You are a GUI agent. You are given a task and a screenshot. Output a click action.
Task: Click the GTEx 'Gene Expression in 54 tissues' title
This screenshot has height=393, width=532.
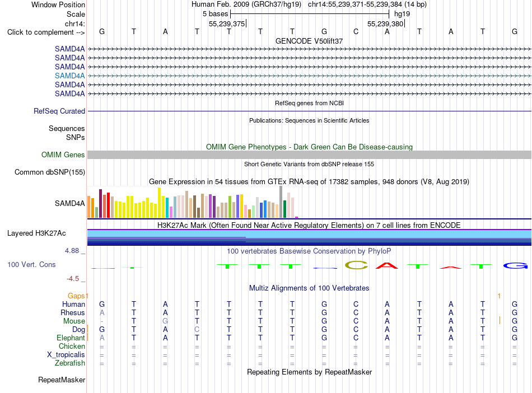(309, 182)
